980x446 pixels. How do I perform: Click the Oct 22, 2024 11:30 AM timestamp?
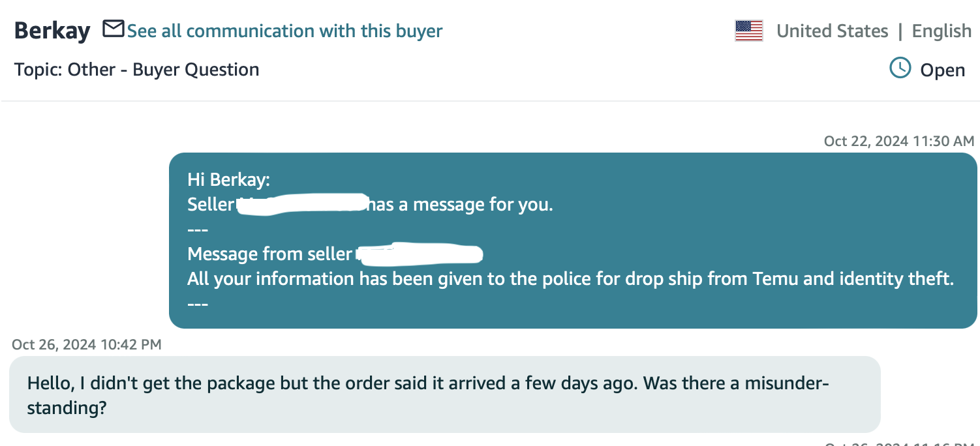(x=898, y=141)
